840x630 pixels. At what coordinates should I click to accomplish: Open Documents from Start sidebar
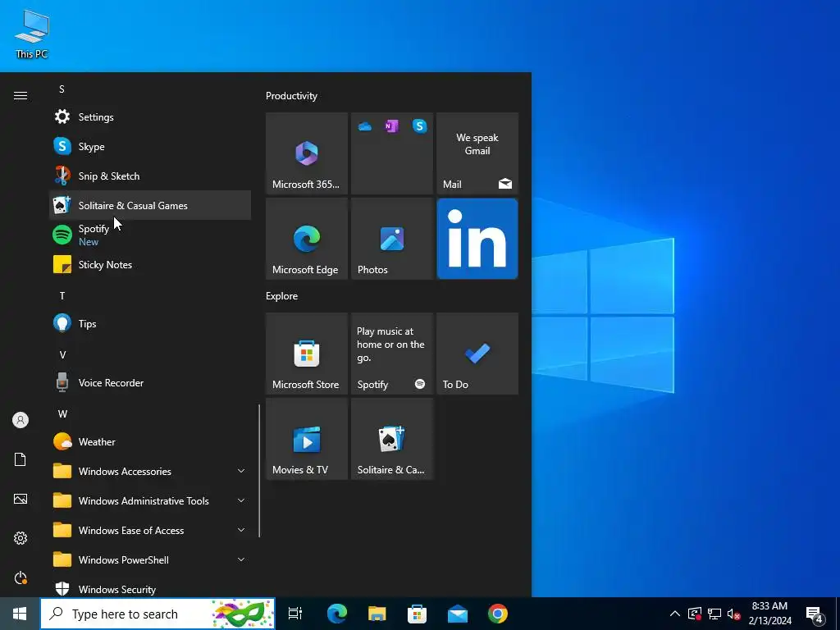21,459
